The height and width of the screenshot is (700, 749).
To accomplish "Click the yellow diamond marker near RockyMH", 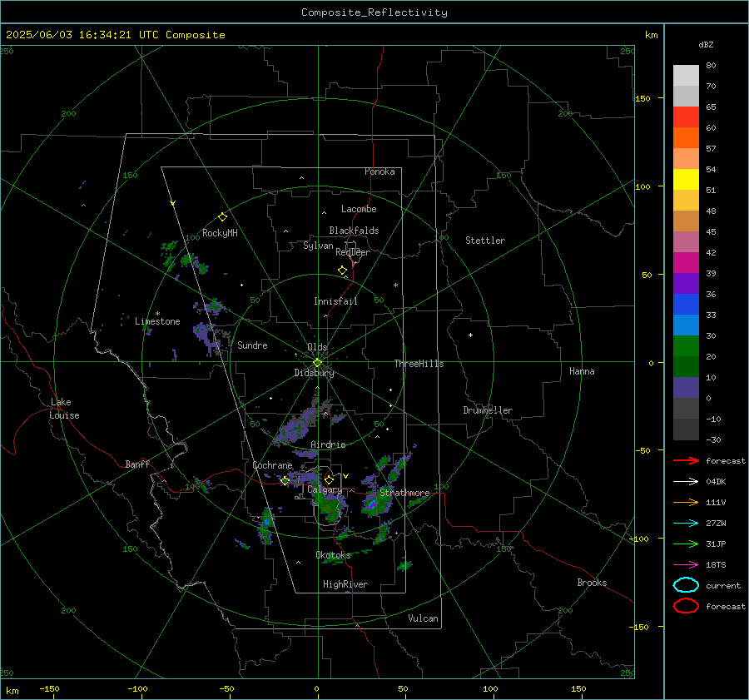I will coord(222,217).
